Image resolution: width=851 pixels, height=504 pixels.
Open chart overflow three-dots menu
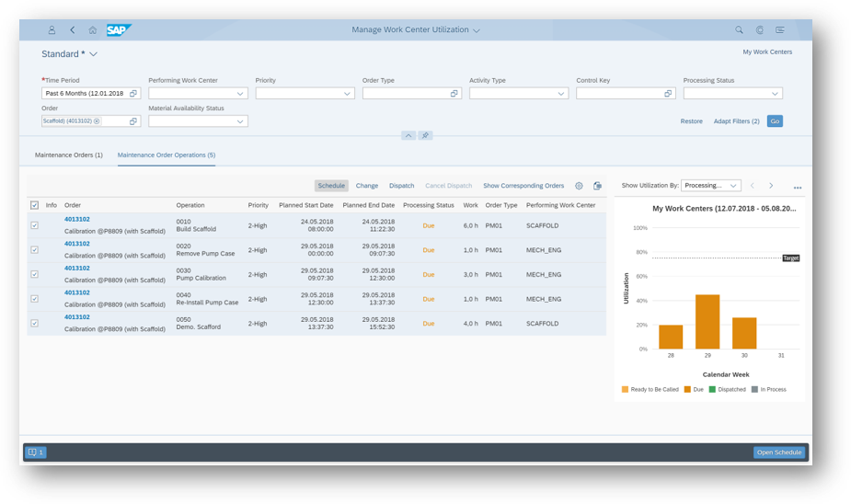coord(798,188)
